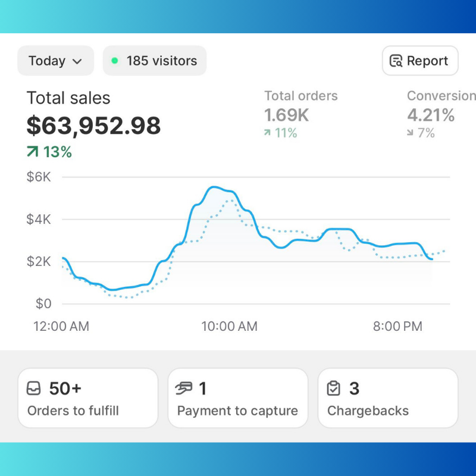Select the 185 visitors pill
Image resolution: width=476 pixels, height=476 pixels.
click(x=155, y=61)
